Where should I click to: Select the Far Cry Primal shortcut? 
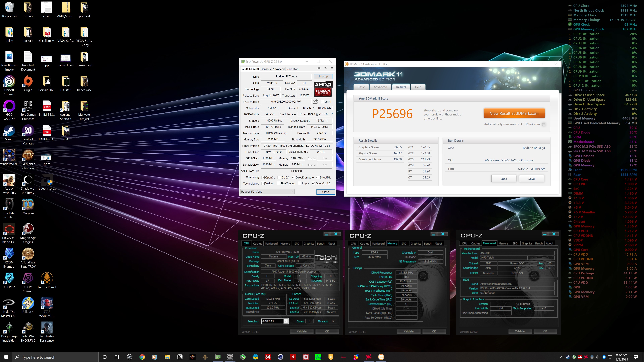(x=47, y=281)
